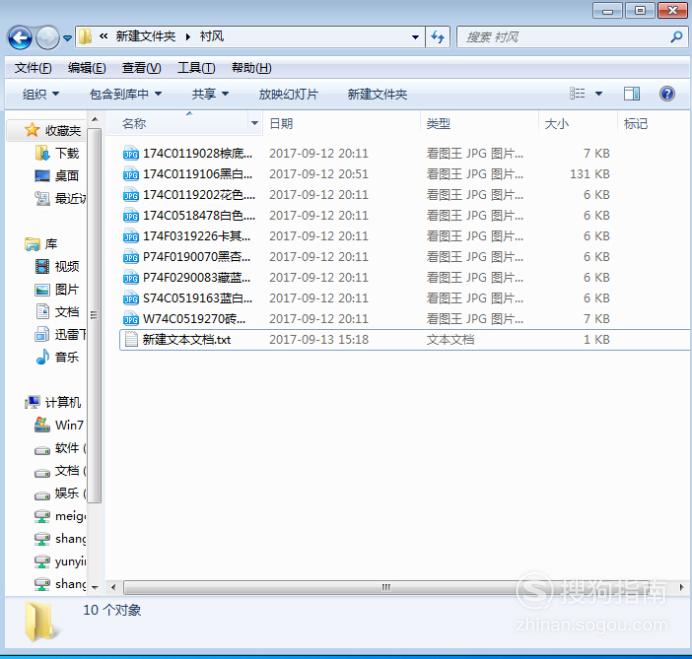Click the folder icon in address bar
This screenshot has height=659, width=692.
85,37
